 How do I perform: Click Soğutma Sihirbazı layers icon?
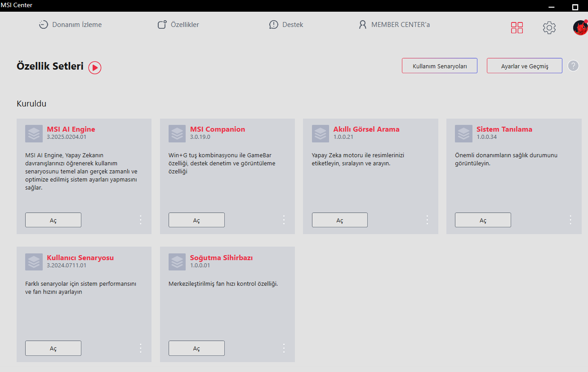(x=177, y=262)
